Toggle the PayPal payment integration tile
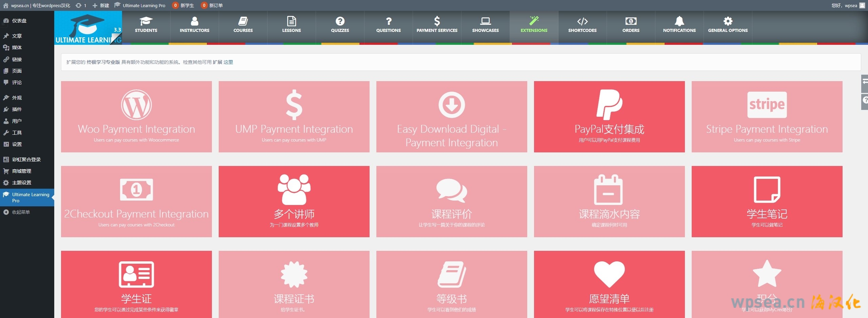 tap(609, 116)
